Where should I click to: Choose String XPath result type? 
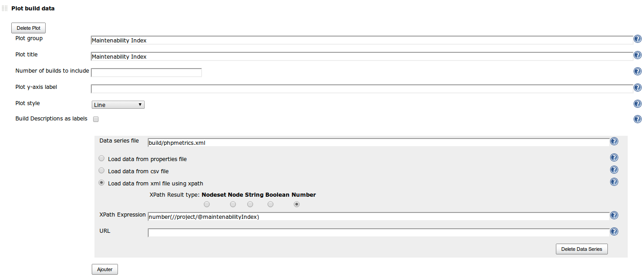250,204
